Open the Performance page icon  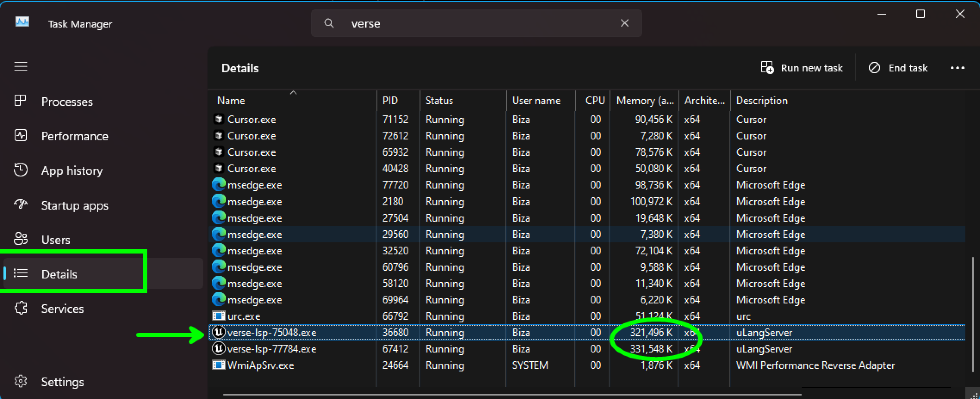(20, 136)
